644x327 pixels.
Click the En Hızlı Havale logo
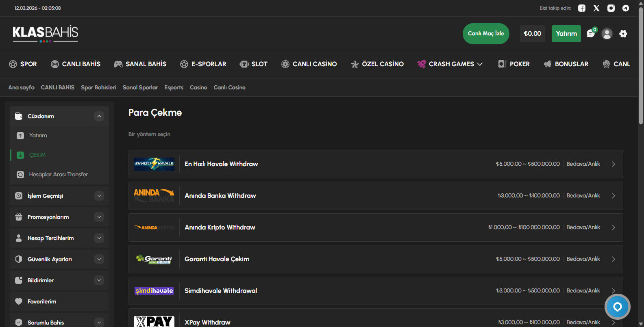coord(154,164)
